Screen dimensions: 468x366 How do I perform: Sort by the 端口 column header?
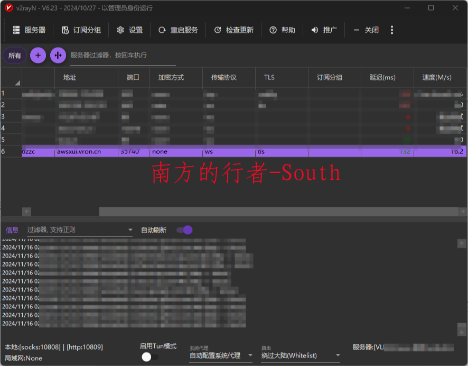[134, 77]
